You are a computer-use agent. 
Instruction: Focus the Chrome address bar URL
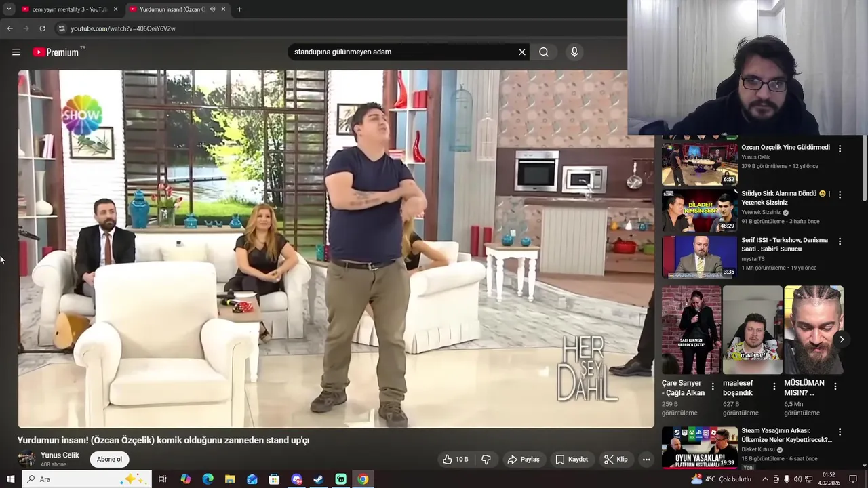123,28
